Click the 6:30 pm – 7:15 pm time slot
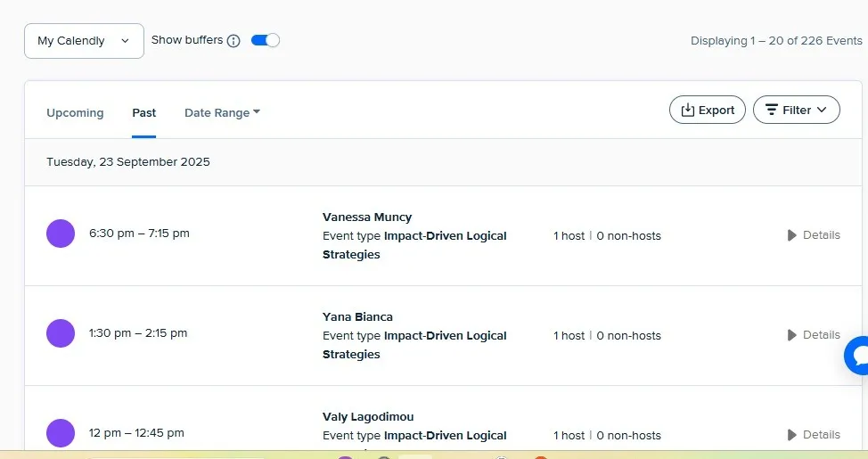Image resolution: width=868 pixels, height=459 pixels. tap(139, 234)
